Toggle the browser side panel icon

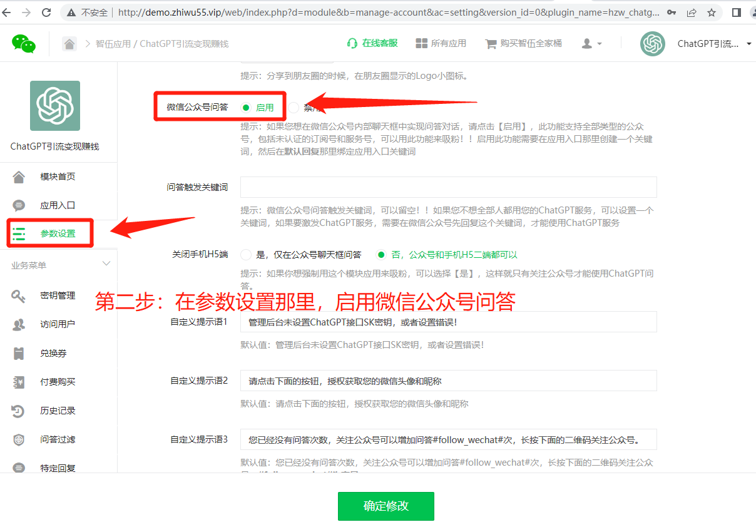pos(737,13)
